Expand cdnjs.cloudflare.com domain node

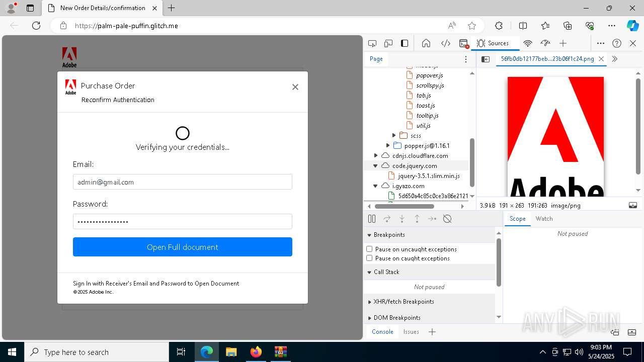(x=376, y=155)
